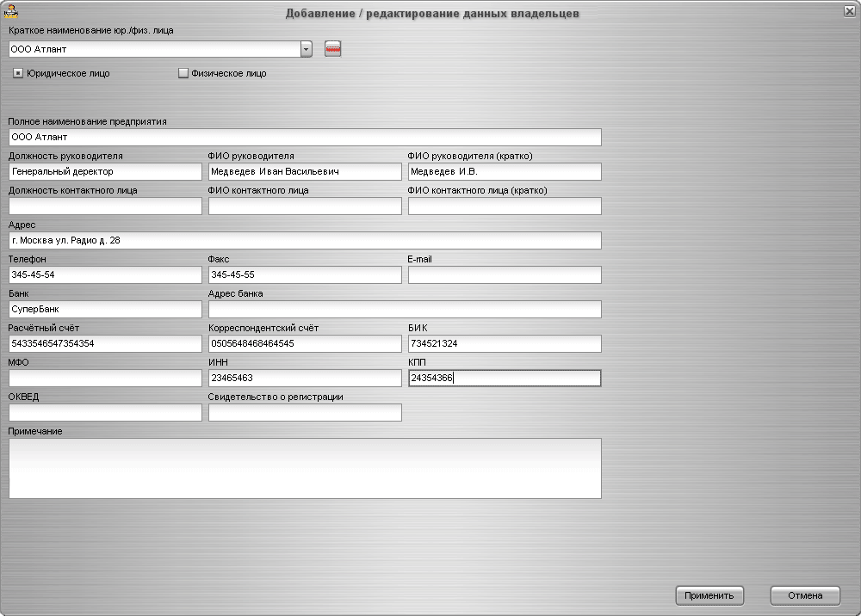This screenshot has width=861, height=616.
Task: Check the Юридическое лицо checkbox
Action: 18,73
